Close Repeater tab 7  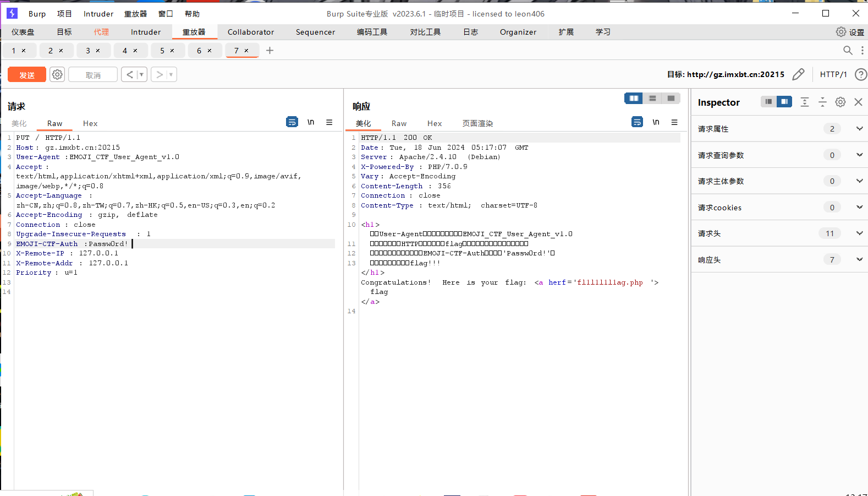[x=246, y=51]
